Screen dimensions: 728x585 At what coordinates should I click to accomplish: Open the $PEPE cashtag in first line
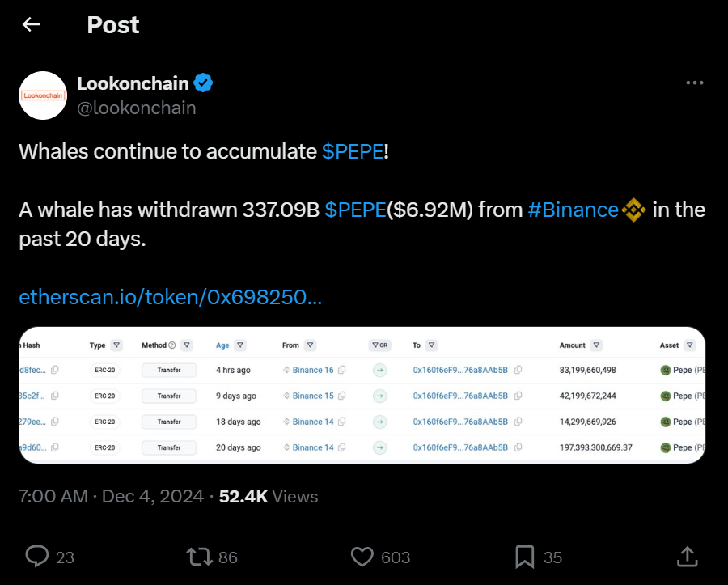(353, 151)
